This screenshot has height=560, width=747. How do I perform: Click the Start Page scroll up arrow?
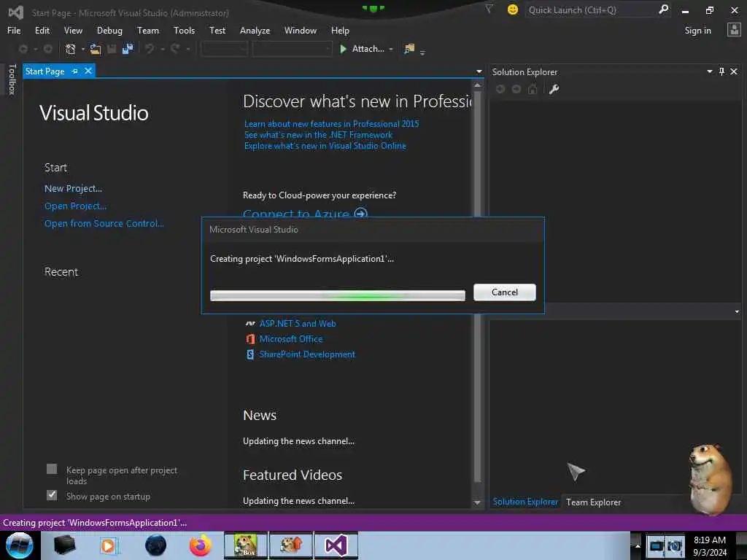click(x=477, y=85)
